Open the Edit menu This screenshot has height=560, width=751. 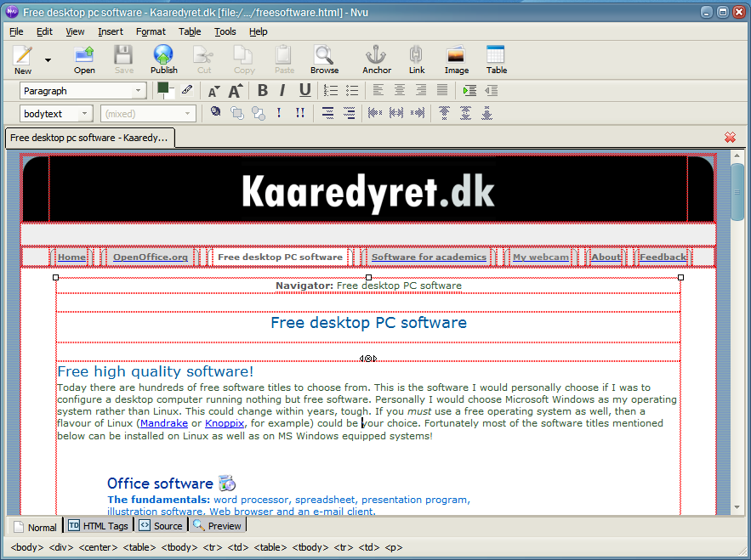44,31
